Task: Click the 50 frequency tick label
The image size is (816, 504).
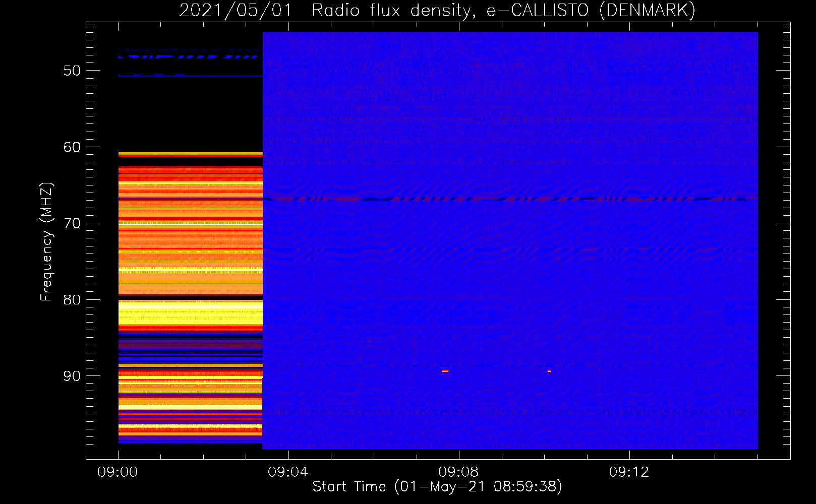Action: coord(72,71)
